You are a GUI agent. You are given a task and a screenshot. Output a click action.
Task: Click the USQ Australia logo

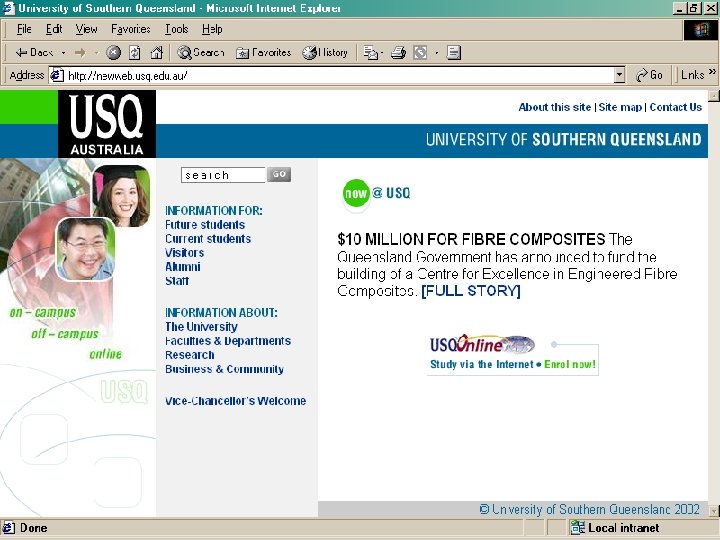pos(107,124)
